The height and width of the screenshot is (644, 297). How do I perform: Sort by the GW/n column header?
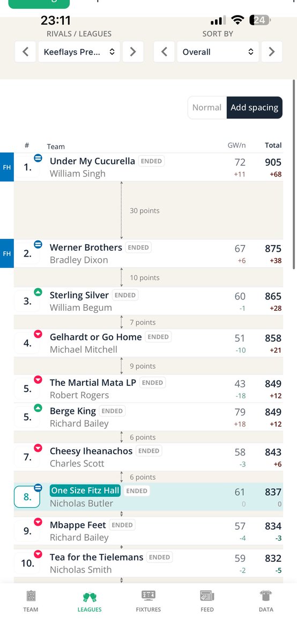point(236,145)
